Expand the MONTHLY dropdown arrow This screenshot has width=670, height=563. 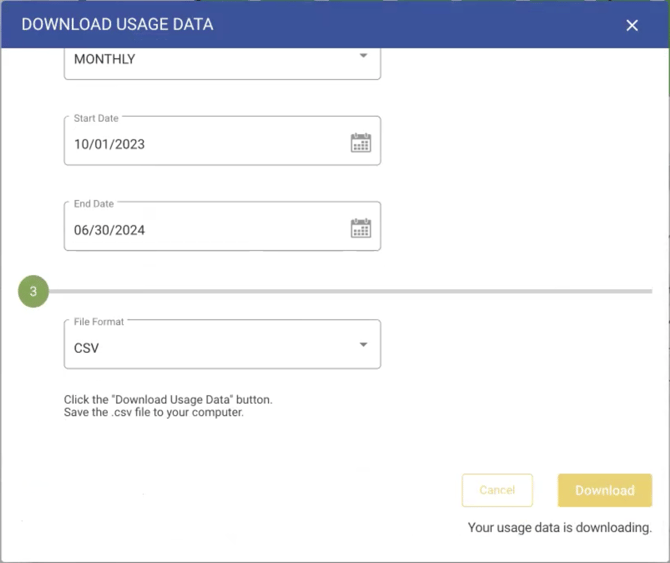(x=363, y=56)
